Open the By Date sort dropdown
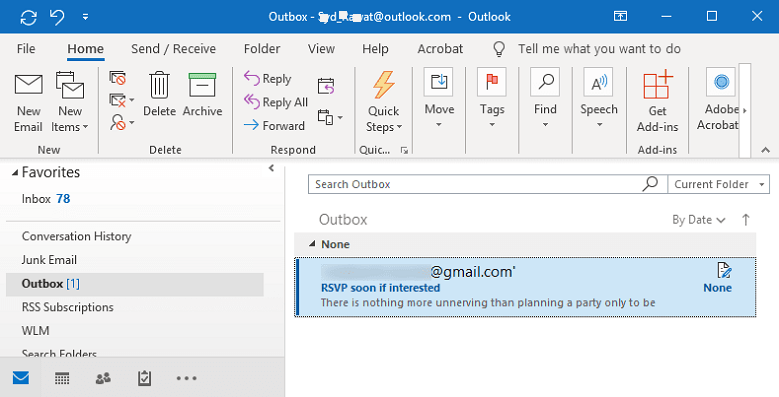779x397 pixels. 699,220
